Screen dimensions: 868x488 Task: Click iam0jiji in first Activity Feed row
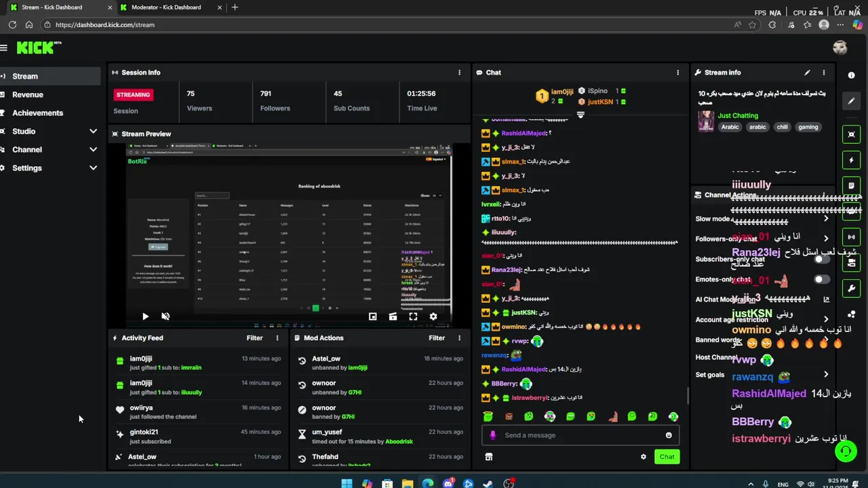pos(141,359)
